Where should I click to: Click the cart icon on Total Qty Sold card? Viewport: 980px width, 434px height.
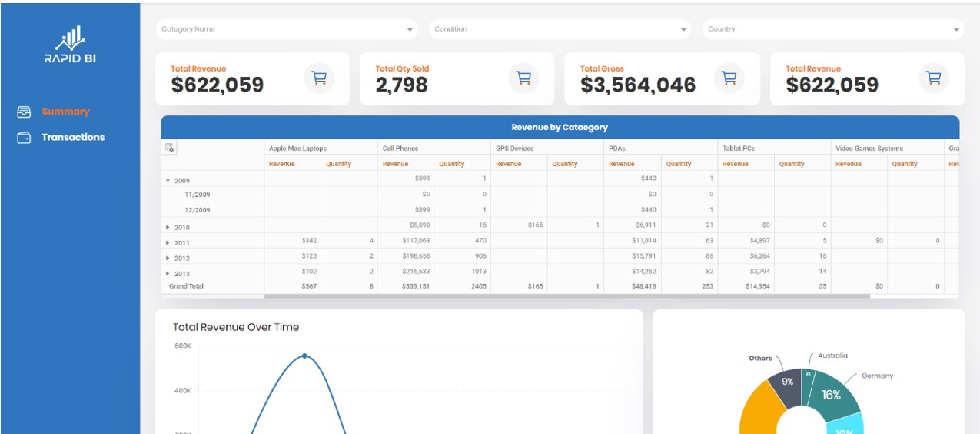(x=523, y=78)
